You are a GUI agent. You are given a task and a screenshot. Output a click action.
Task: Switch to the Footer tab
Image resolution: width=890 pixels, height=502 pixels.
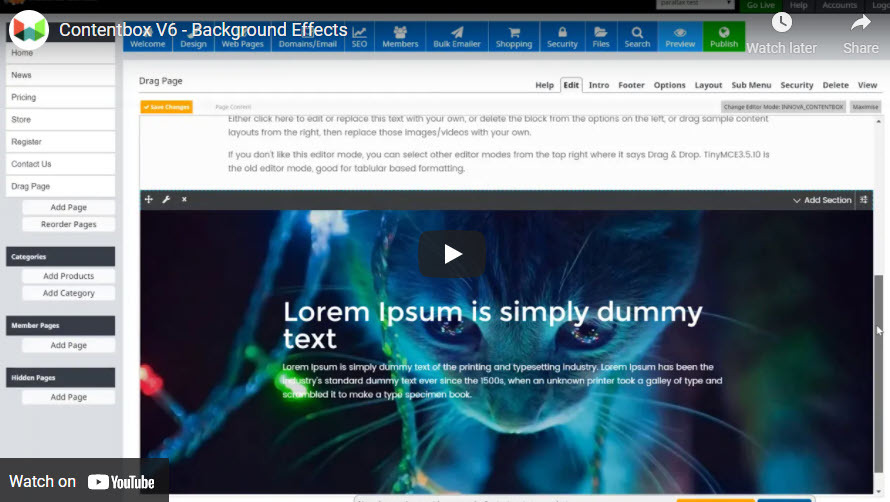click(x=631, y=85)
